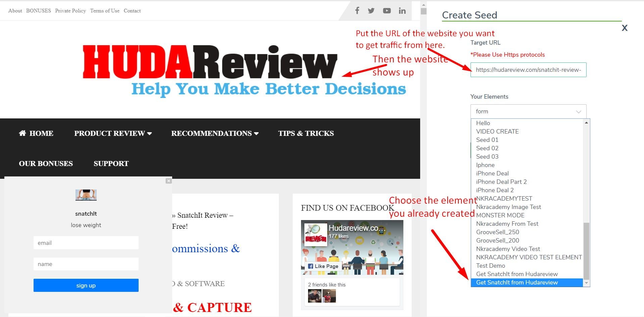Click the HOME house icon in navigation

(22, 133)
